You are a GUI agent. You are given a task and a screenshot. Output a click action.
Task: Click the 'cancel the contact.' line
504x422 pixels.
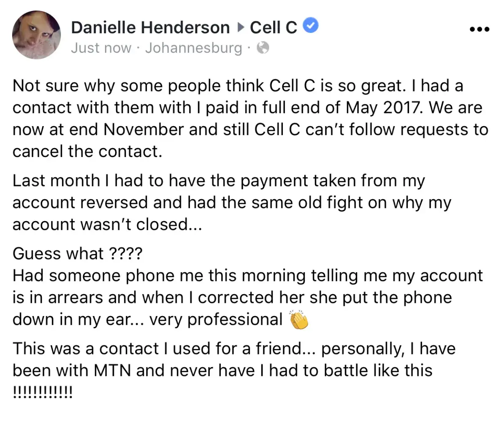coord(87,151)
